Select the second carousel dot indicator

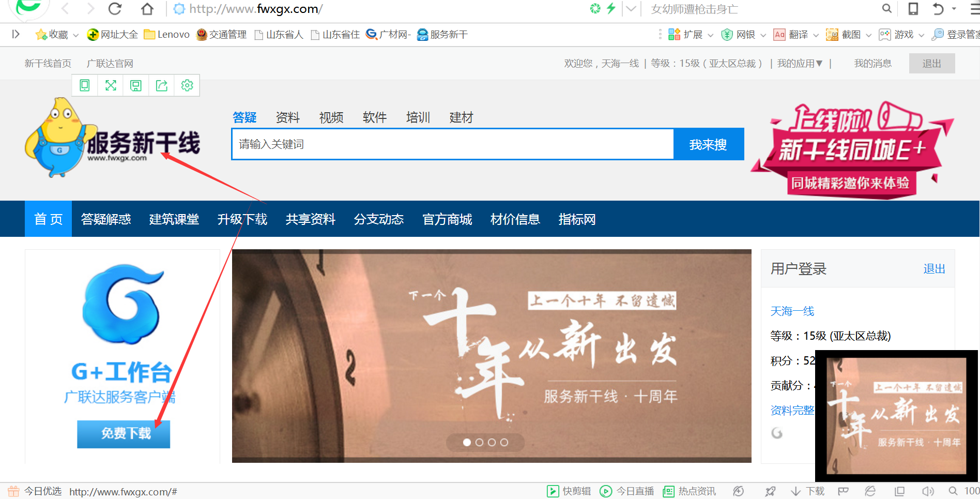[x=479, y=442]
